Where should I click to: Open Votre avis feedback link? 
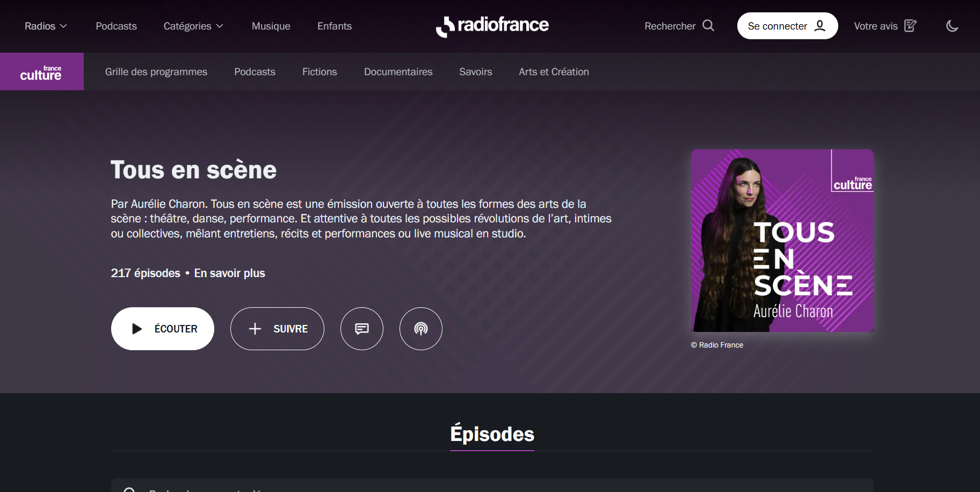coord(885,26)
